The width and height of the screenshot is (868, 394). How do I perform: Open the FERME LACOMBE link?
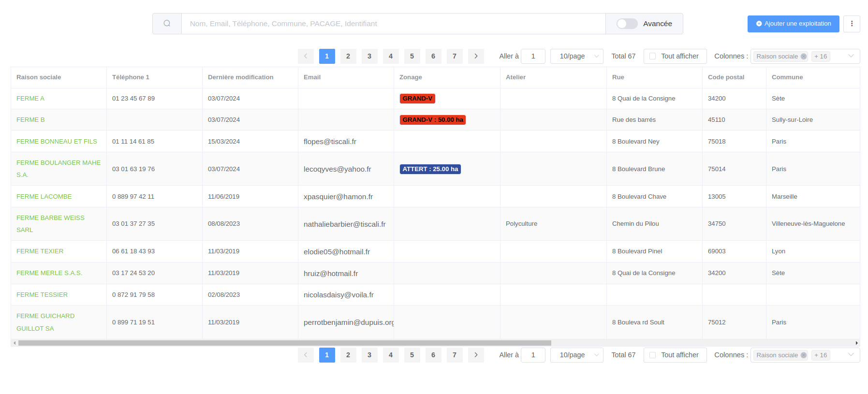pyautogui.click(x=44, y=197)
